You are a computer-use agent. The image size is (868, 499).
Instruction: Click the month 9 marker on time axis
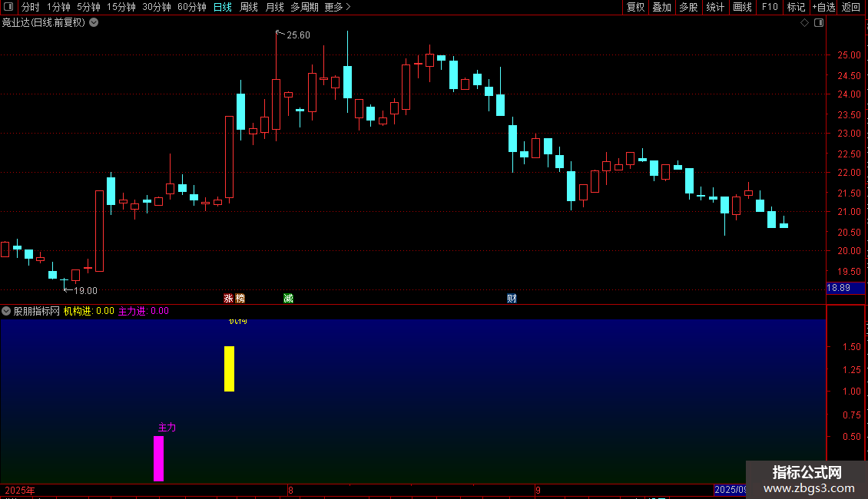coord(538,490)
